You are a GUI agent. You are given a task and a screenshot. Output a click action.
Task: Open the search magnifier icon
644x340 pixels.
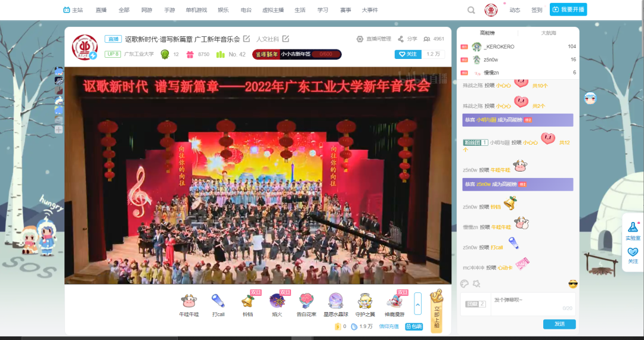click(471, 10)
